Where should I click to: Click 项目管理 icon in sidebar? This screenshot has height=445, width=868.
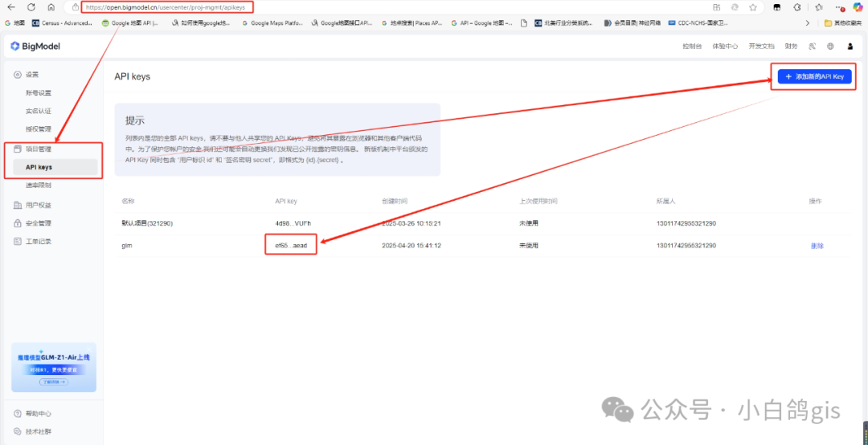pos(17,149)
